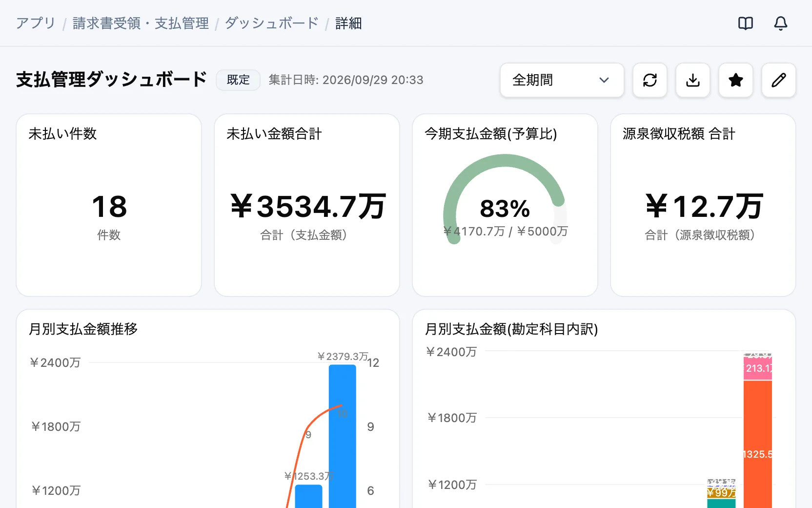
Task: Refresh the dashboard data
Action: pos(650,80)
